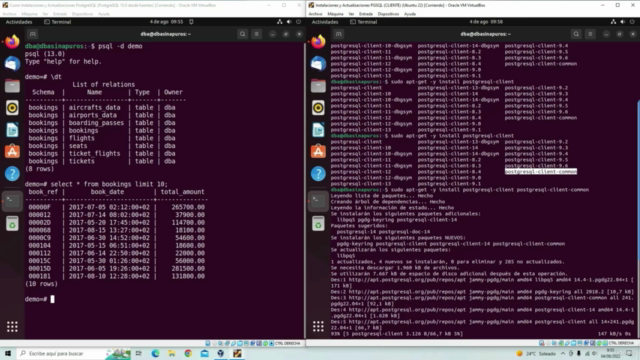Open Help in left VM dock
The width and height of the screenshot is (640, 360).
12,174
